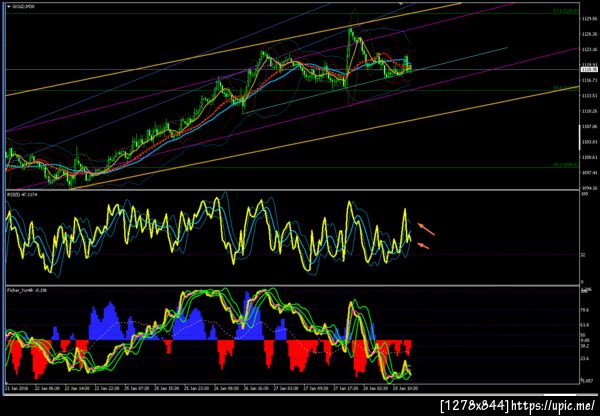Click the 1097.41 price axis label

(x=590, y=173)
